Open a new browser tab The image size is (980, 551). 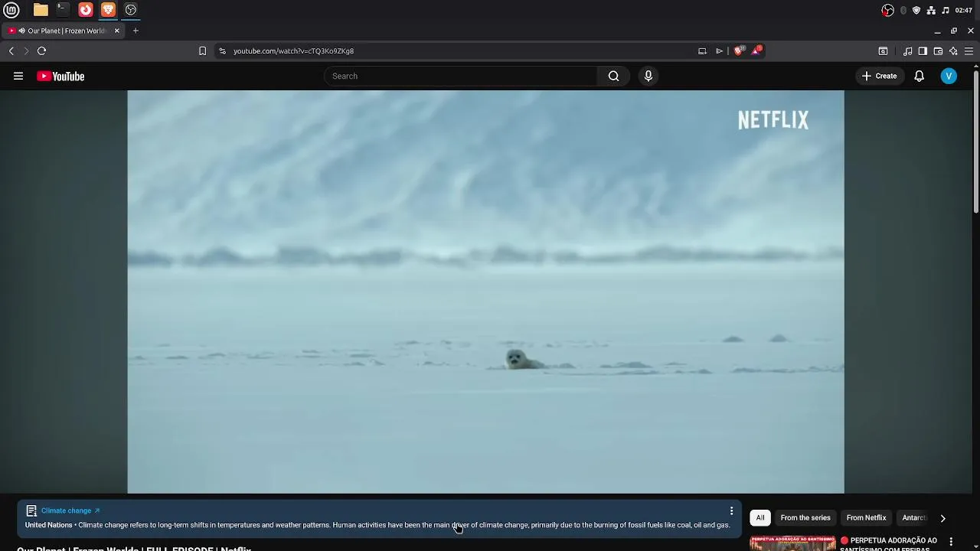tap(136, 31)
